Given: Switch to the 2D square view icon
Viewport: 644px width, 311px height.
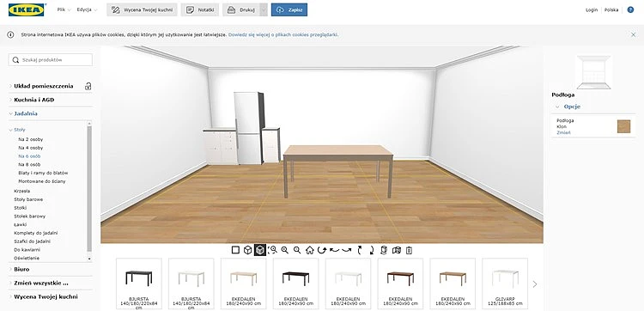Looking at the screenshot, I should (x=235, y=250).
